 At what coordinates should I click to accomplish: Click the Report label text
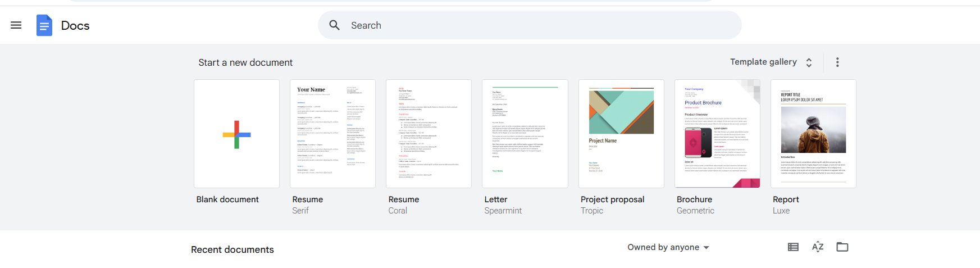786,199
